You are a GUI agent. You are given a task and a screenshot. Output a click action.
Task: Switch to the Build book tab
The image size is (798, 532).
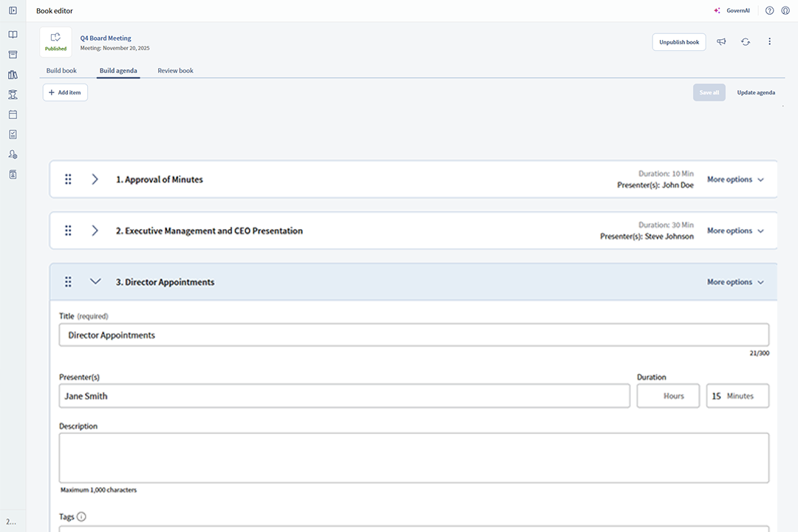[61, 70]
